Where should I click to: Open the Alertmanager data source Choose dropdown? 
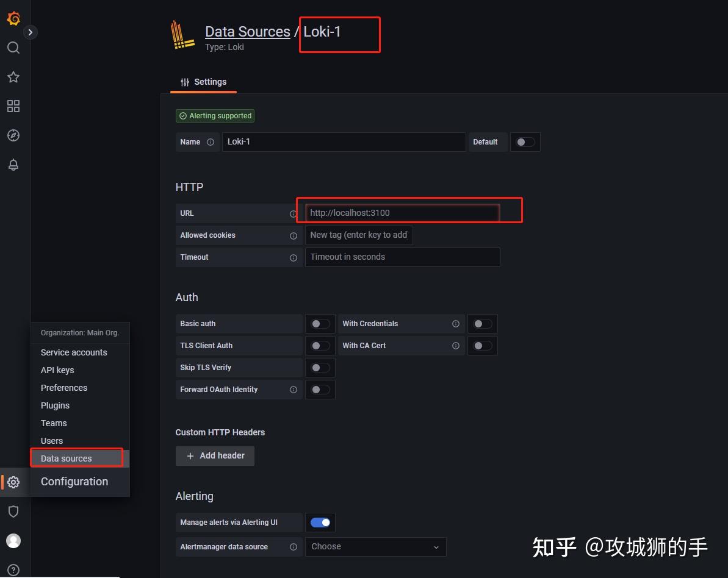coord(375,546)
